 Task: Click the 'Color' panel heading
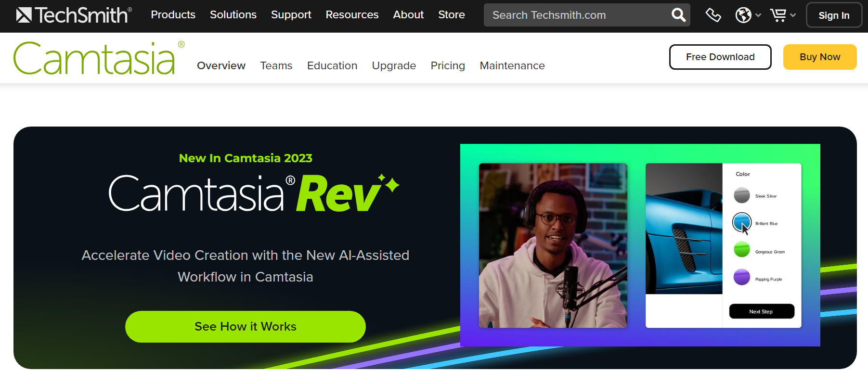[x=743, y=174]
